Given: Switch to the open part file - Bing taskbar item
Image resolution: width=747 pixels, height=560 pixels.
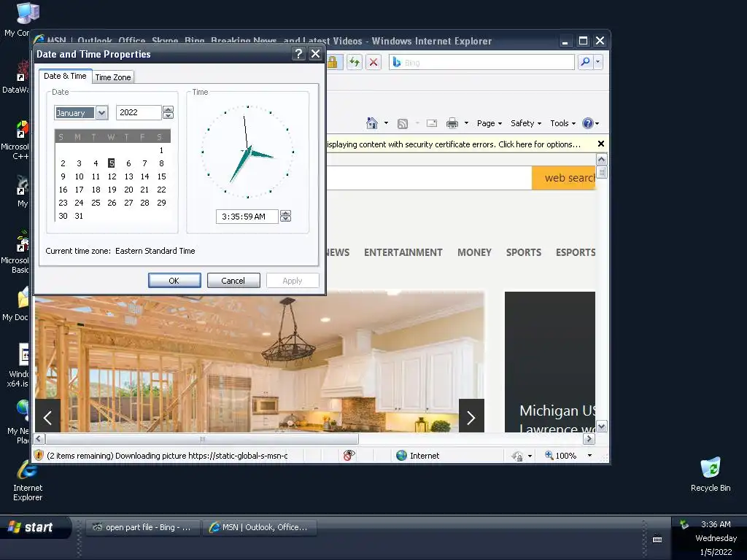Looking at the screenshot, I should pos(142,527).
